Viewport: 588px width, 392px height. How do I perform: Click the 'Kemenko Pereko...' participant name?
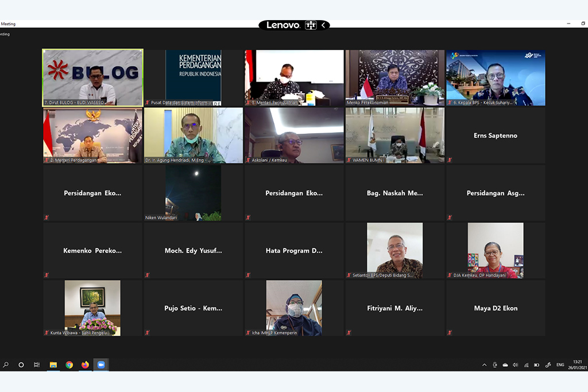(x=92, y=251)
